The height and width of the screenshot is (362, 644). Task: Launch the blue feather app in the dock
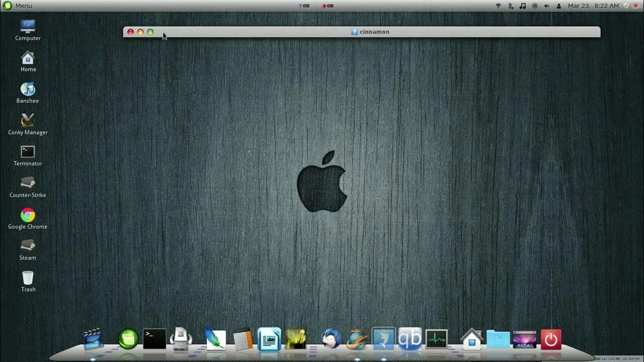point(215,339)
